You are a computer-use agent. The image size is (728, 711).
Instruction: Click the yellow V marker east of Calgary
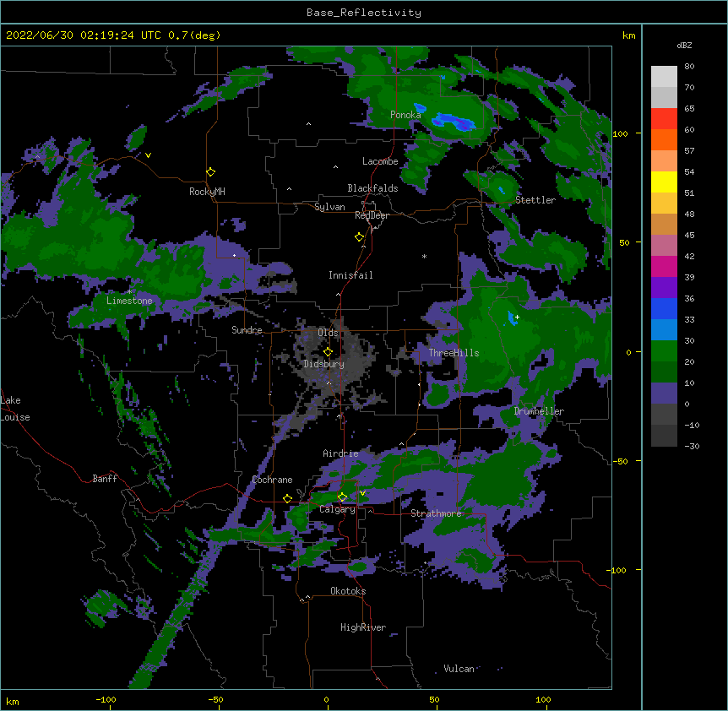point(362,493)
